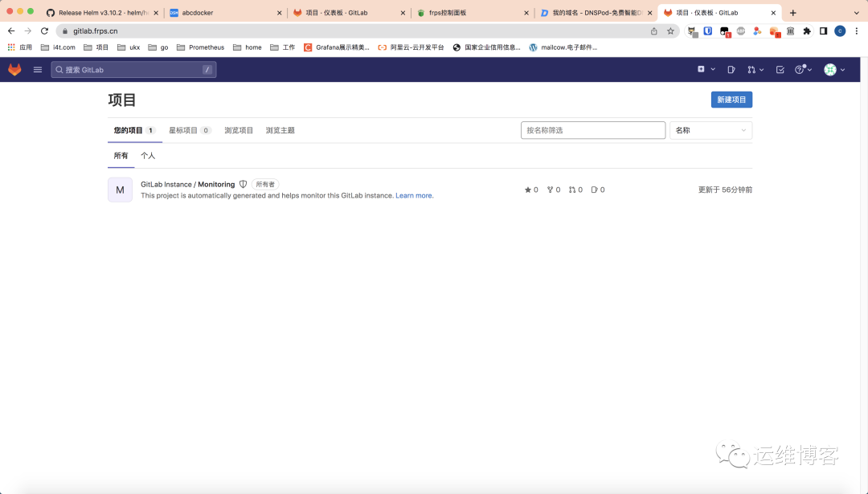The width and height of the screenshot is (868, 494).
Task: Click the 更新于 56分钟前 timestamp
Action: pos(725,190)
